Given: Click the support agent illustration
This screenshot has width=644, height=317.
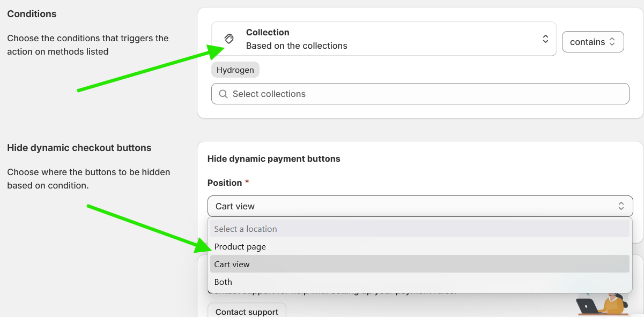Looking at the screenshot, I should (x=610, y=304).
